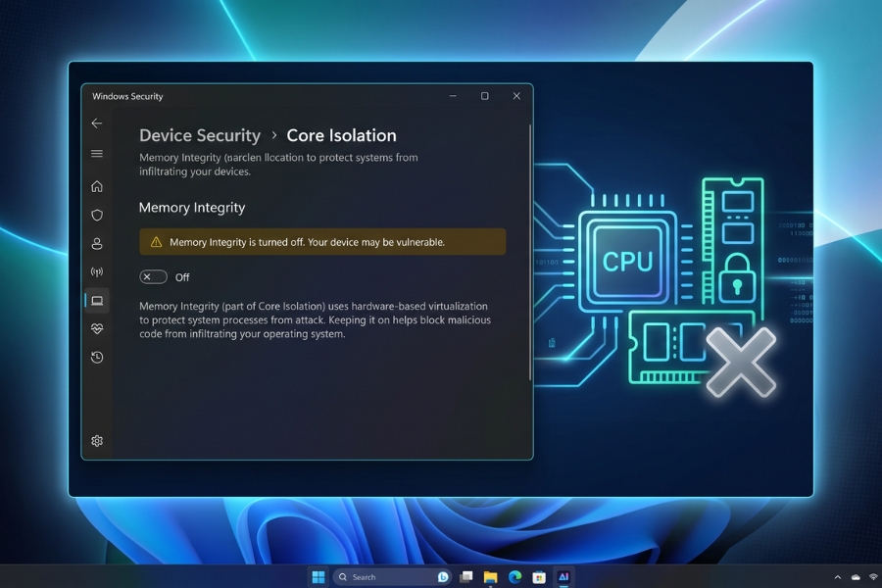Open the Windows Start menu
Image resolution: width=882 pixels, height=588 pixels.
coord(318,577)
